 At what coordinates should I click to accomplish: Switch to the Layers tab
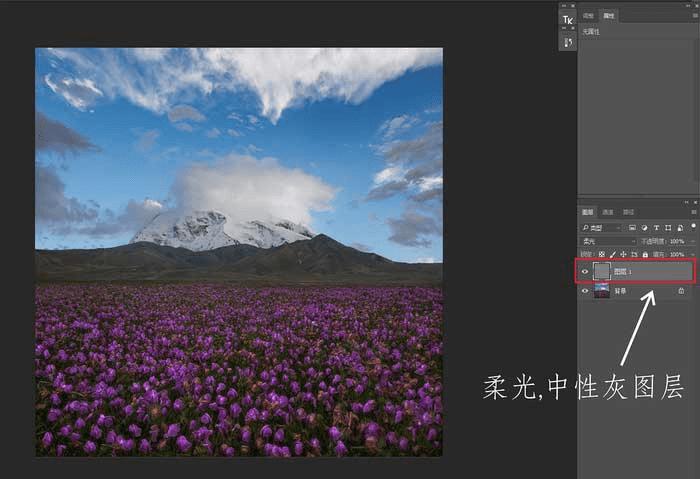pos(588,212)
